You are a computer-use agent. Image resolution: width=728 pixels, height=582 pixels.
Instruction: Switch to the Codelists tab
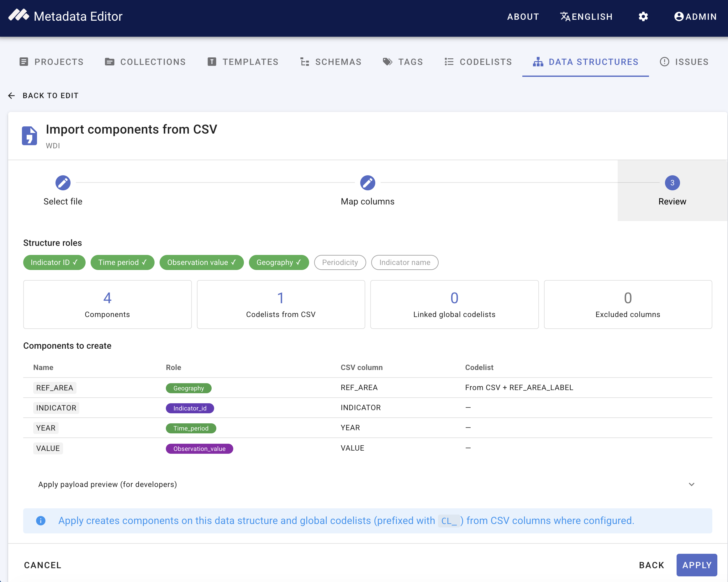click(478, 62)
